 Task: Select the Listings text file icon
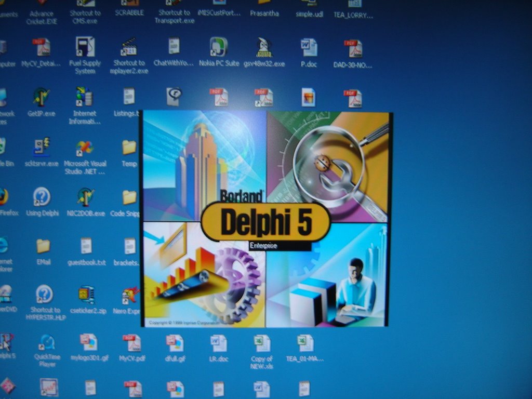pyautogui.click(x=129, y=96)
